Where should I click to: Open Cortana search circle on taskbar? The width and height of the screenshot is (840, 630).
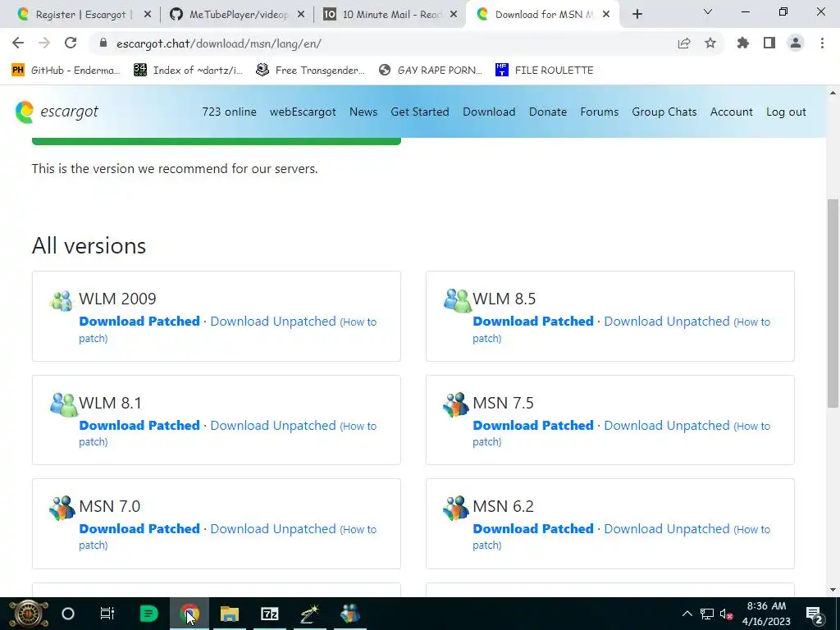pyautogui.click(x=68, y=614)
